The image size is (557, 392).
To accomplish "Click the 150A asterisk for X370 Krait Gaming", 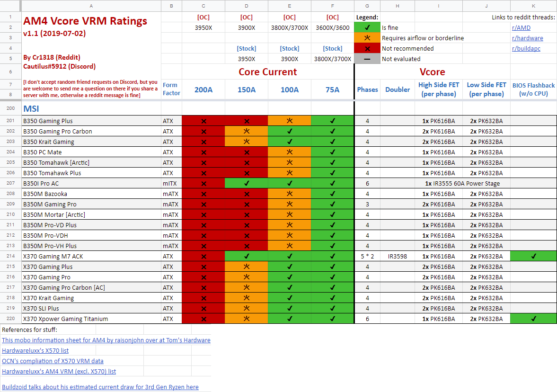I will (247, 298).
